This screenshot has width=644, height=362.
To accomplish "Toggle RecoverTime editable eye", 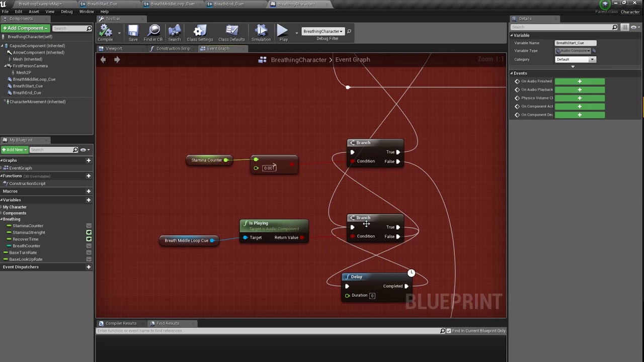I will [89, 239].
